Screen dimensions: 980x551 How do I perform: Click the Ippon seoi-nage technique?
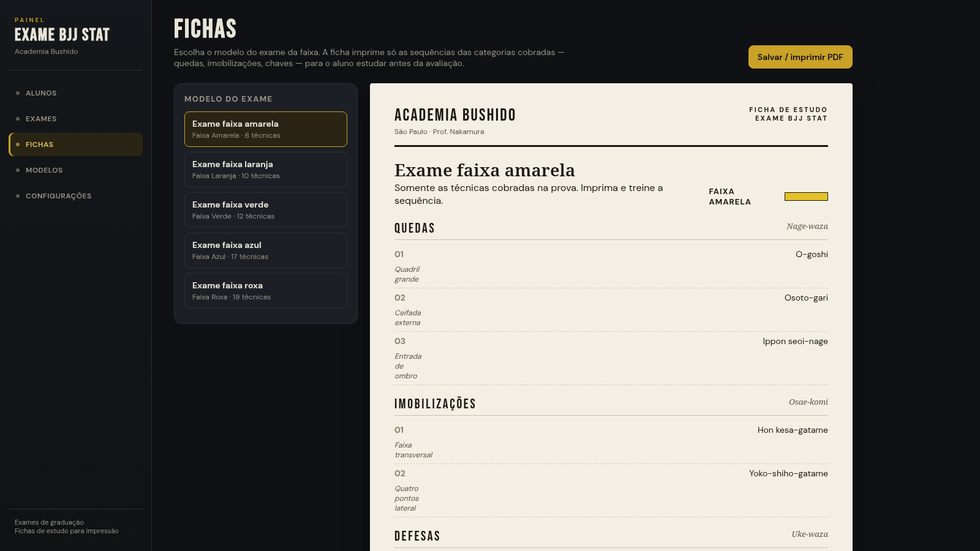tap(795, 341)
